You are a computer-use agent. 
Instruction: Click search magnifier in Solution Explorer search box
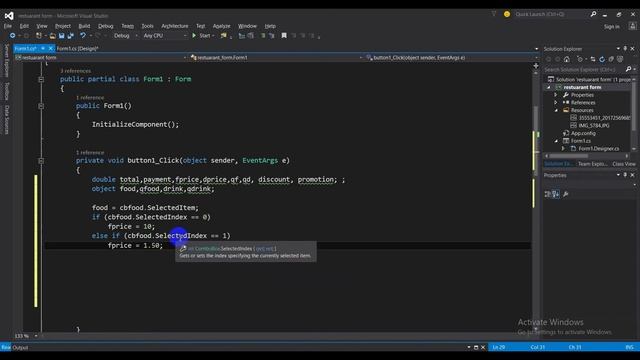coord(628,69)
